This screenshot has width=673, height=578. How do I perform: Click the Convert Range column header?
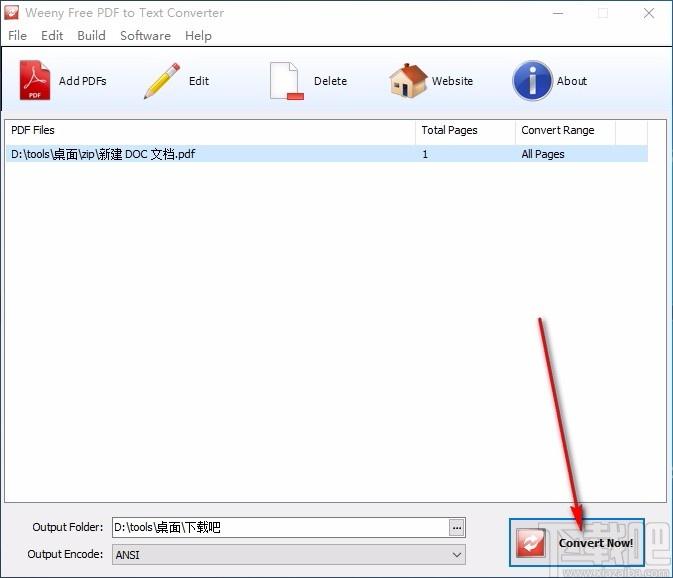[x=565, y=130]
